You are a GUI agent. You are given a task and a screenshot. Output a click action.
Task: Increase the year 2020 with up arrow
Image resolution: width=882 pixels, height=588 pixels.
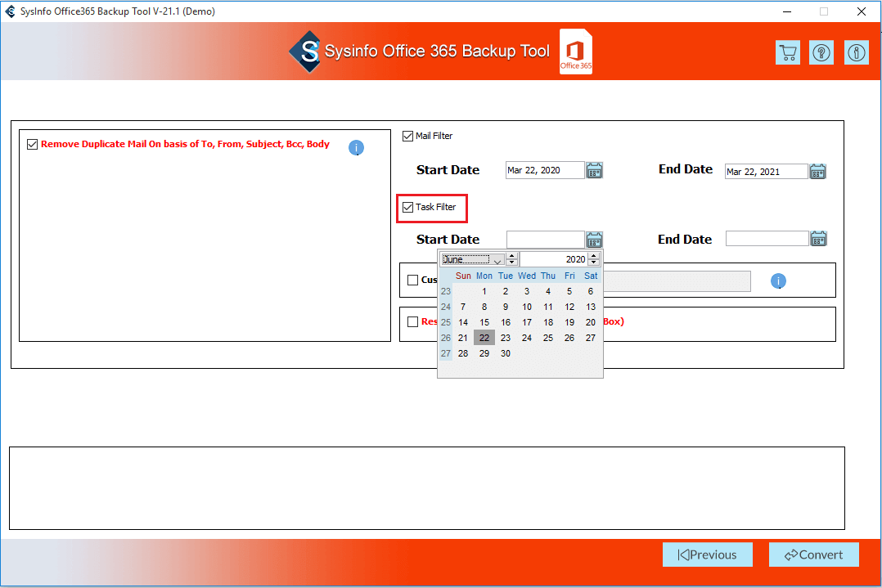pos(594,256)
